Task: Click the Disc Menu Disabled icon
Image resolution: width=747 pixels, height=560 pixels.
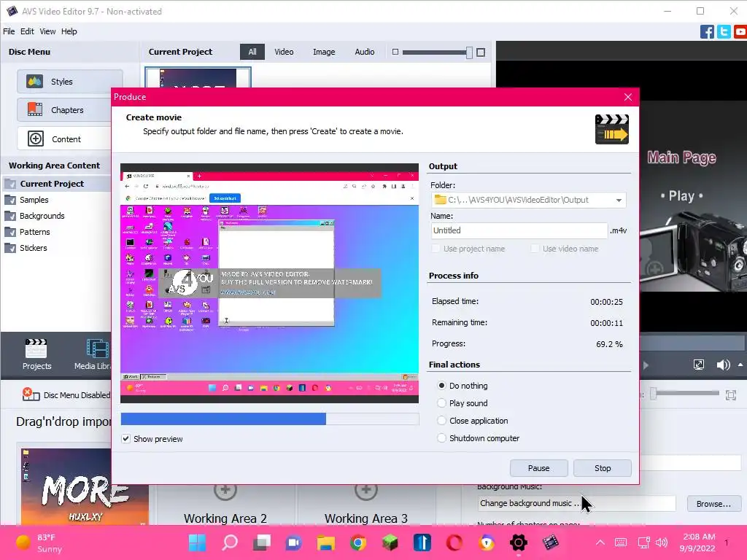Action: tap(31, 394)
